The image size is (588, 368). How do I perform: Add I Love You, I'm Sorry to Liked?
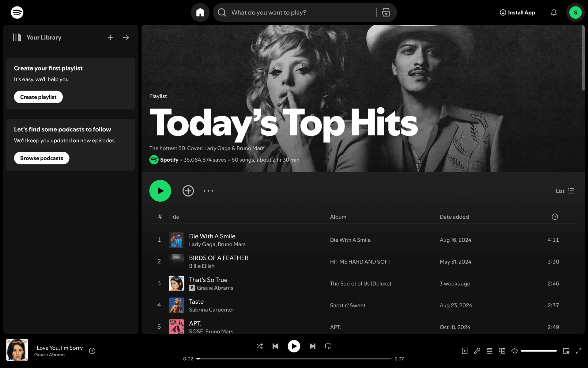coord(92,351)
